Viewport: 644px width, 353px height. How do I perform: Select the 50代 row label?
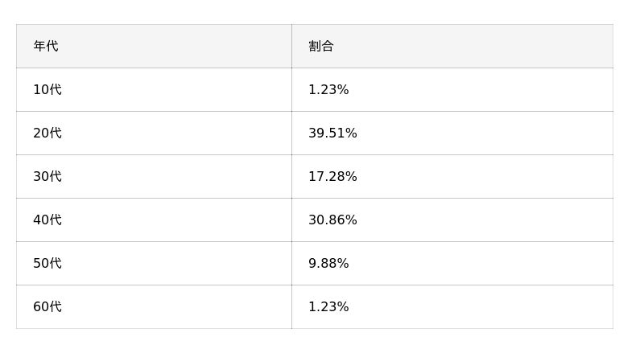pyautogui.click(x=47, y=264)
